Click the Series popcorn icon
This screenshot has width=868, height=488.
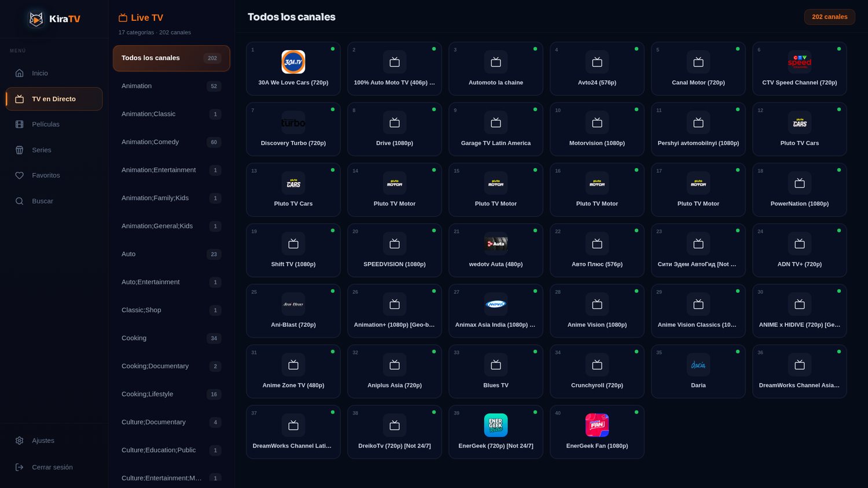tap(20, 150)
